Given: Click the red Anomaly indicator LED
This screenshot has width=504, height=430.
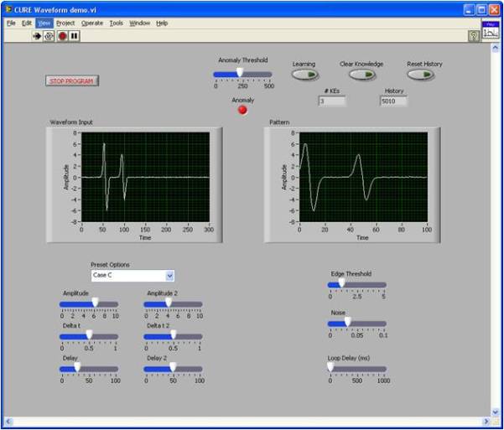Looking at the screenshot, I should (x=243, y=110).
